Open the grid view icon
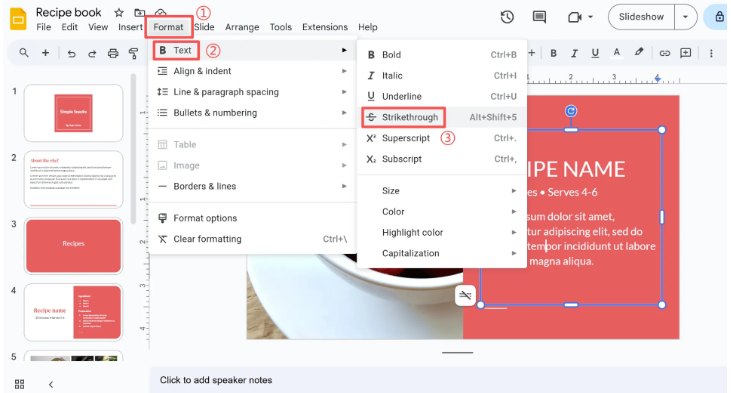The height and width of the screenshot is (393, 731). [19, 384]
